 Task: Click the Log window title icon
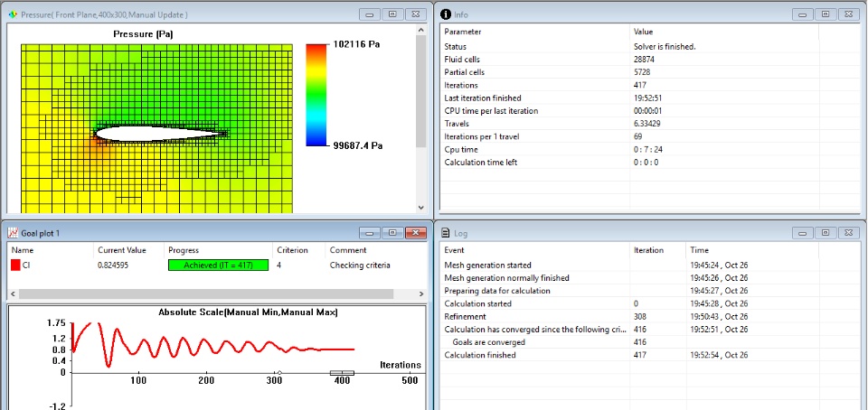click(446, 233)
